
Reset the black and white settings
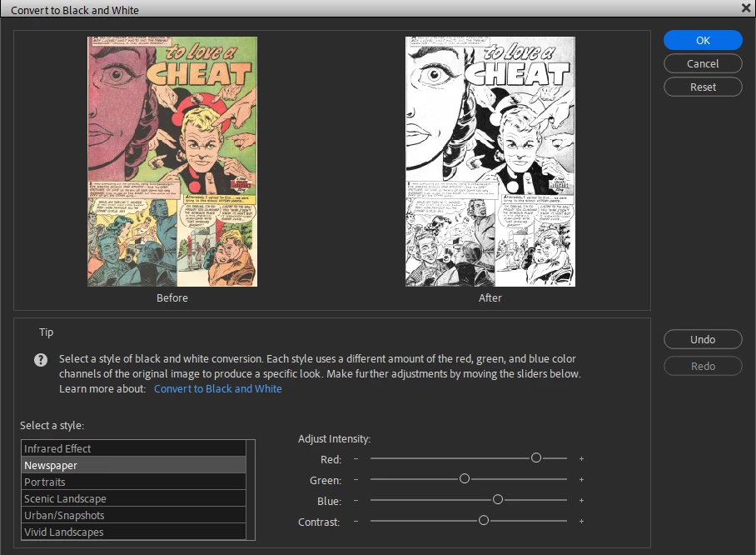703,87
